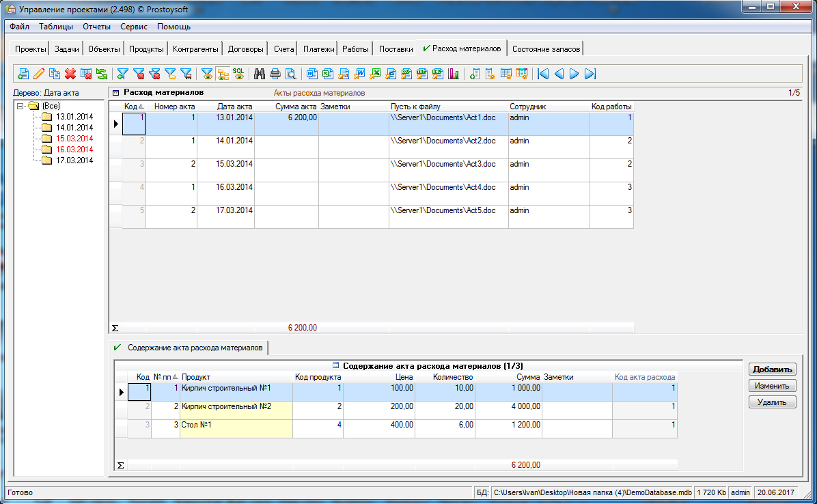Click the Путь к файлу column header

(449, 107)
